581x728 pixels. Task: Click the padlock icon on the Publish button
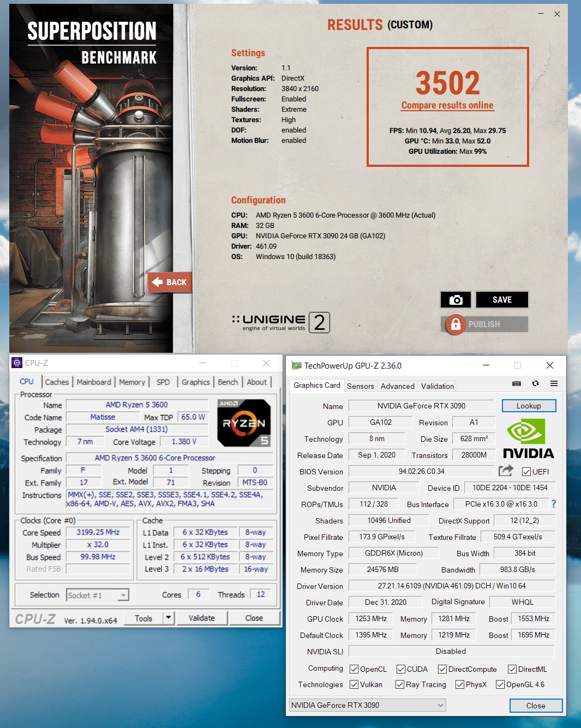tap(456, 324)
